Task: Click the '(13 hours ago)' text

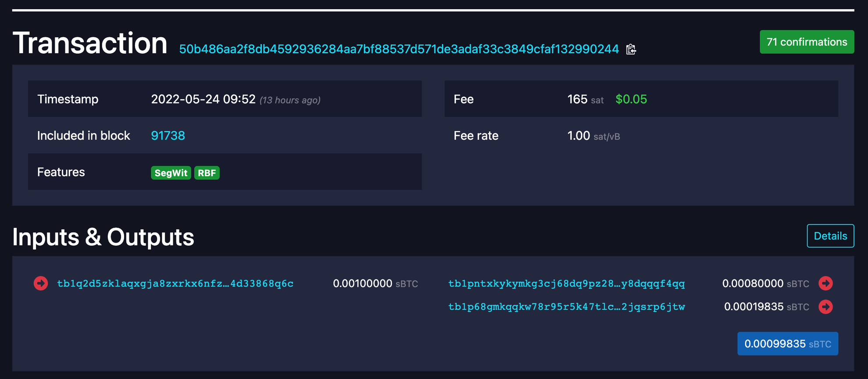Action: click(290, 100)
